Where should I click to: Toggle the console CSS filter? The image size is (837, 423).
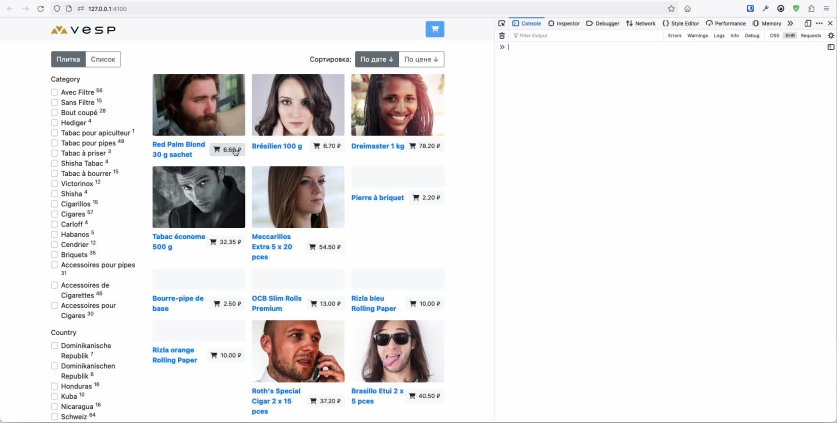774,36
